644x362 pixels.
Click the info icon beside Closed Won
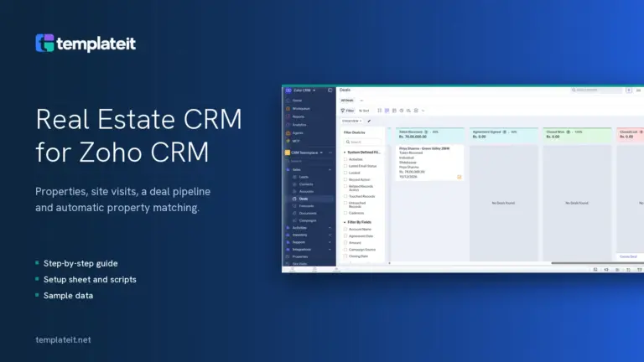(x=568, y=132)
